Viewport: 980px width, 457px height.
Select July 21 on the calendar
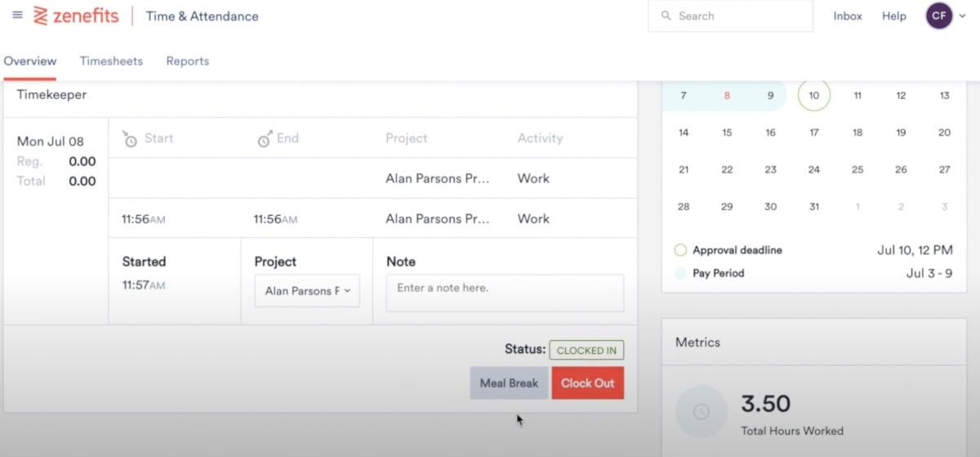pos(684,170)
